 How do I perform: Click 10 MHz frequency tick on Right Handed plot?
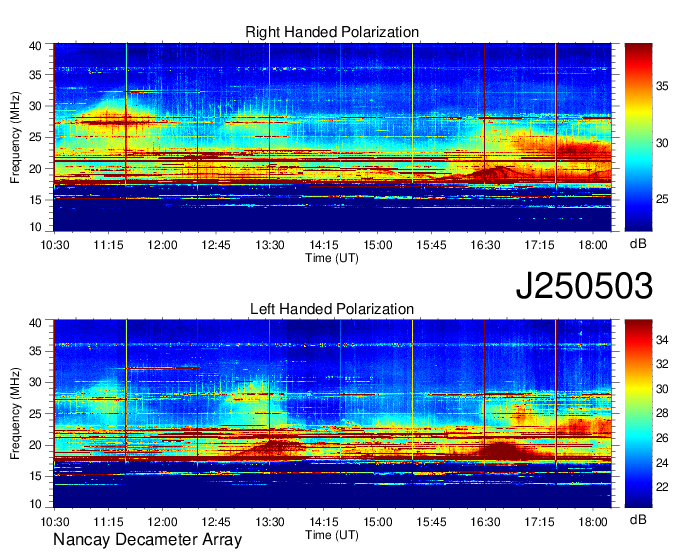(35, 227)
